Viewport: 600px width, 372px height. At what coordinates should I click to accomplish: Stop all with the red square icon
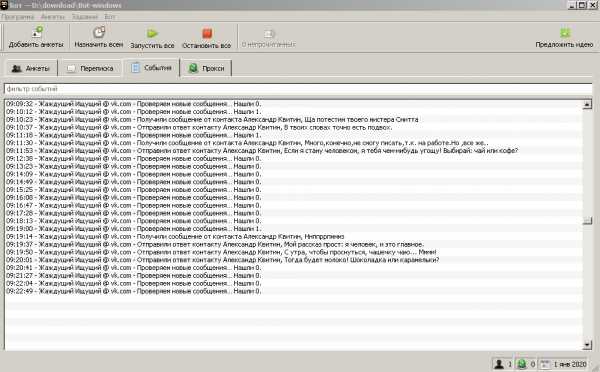click(207, 33)
